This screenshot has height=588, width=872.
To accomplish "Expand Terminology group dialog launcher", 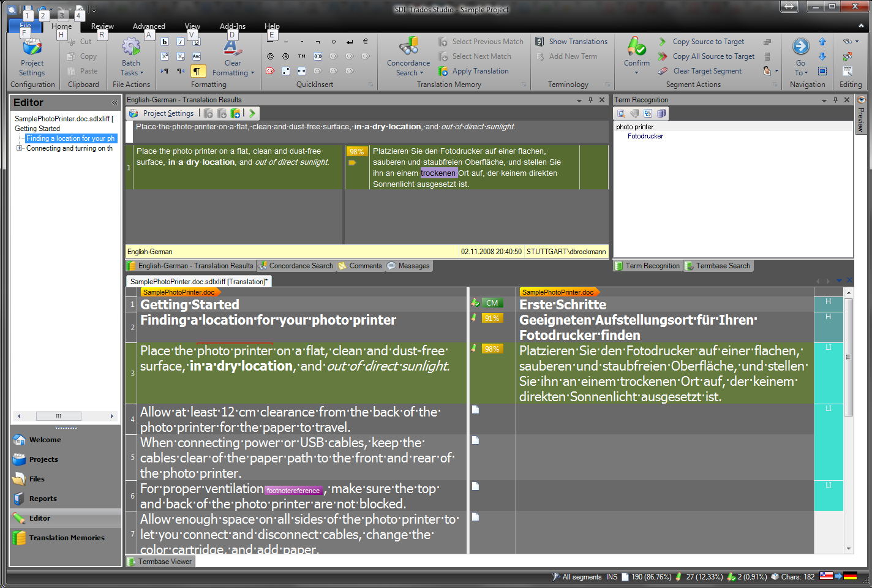I will (x=607, y=85).
